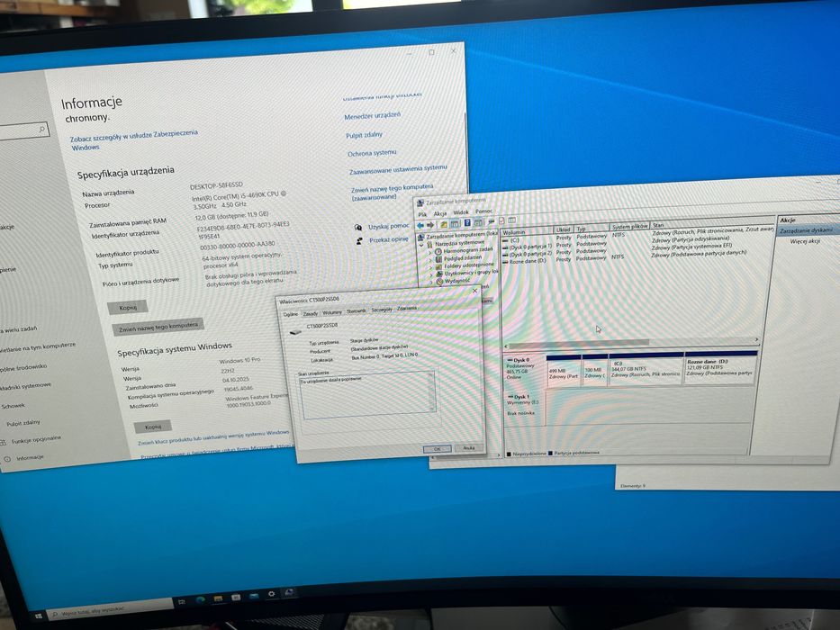840x630 pixels.
Task: Click the Wydajność icon in the tree
Action: 439,281
